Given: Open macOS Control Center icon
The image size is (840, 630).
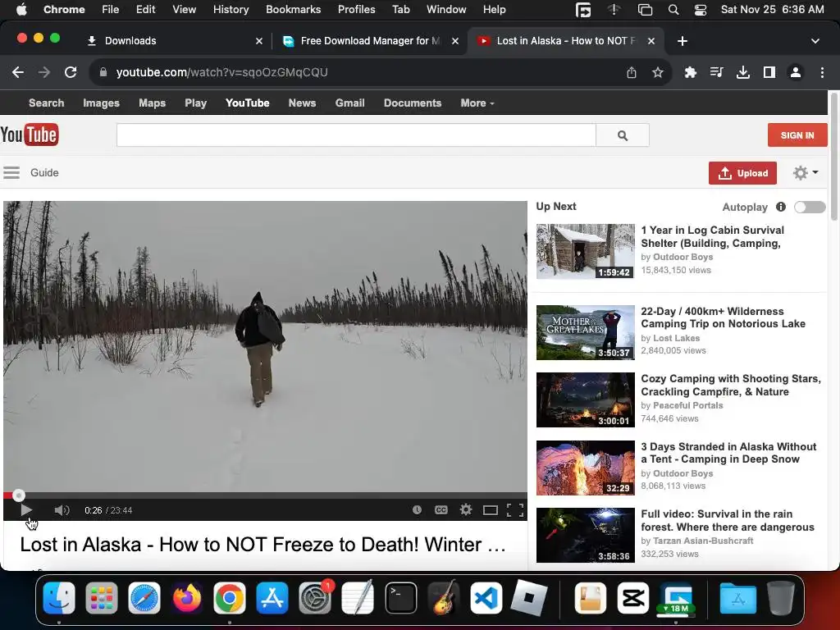Looking at the screenshot, I should tap(701, 10).
